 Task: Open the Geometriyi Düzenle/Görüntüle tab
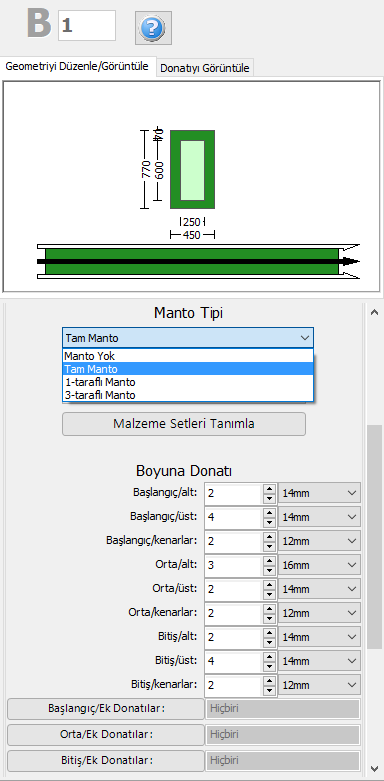[x=77, y=67]
